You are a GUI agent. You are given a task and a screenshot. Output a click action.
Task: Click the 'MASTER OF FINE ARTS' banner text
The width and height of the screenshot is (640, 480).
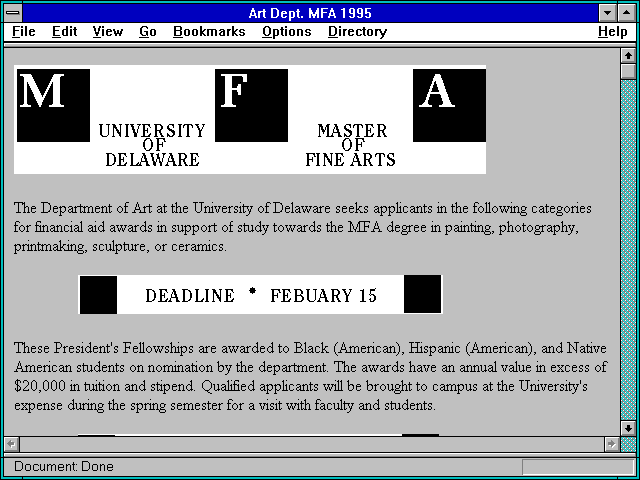[351, 145]
